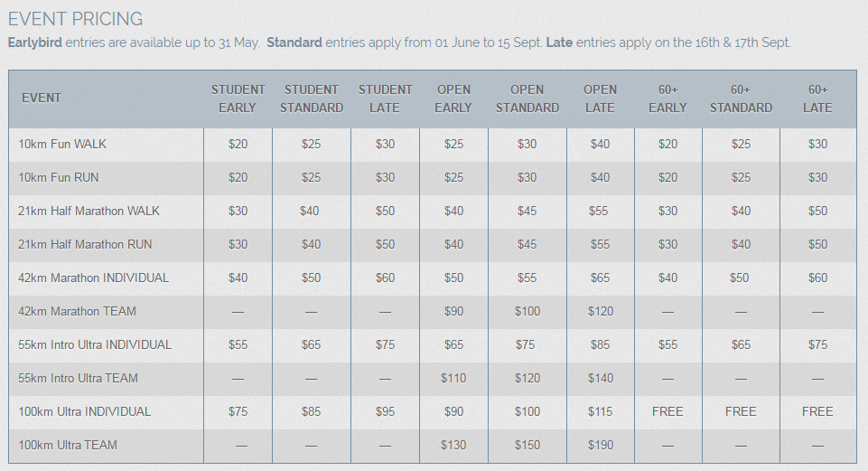Click the 42km Marathon TEAM row label
Viewport: 868px width, 471px height.
(x=77, y=311)
